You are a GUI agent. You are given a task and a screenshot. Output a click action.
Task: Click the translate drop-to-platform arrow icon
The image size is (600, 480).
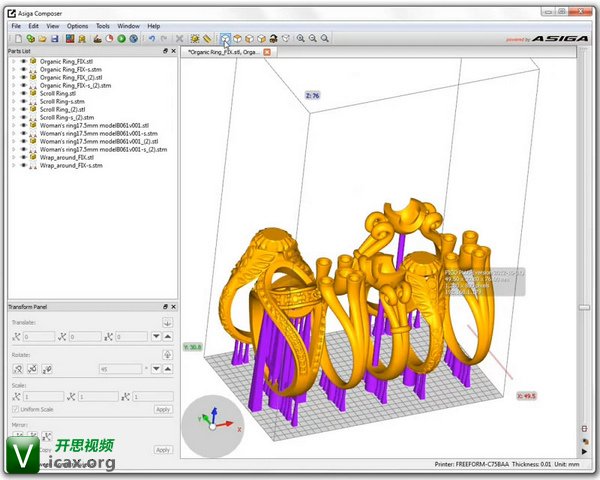[167, 322]
